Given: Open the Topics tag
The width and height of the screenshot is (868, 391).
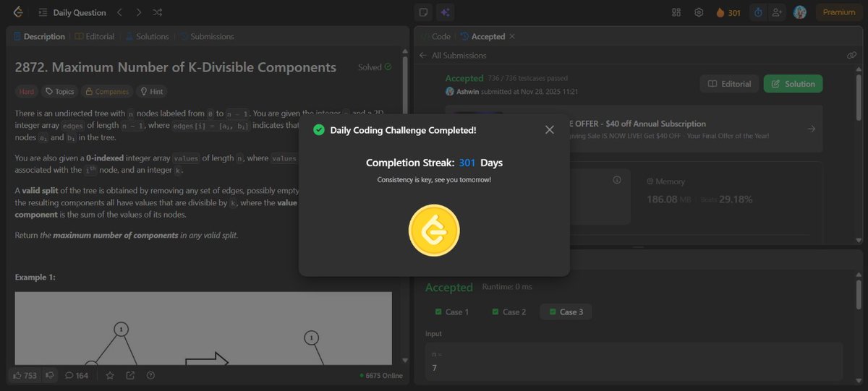Looking at the screenshot, I should point(59,92).
